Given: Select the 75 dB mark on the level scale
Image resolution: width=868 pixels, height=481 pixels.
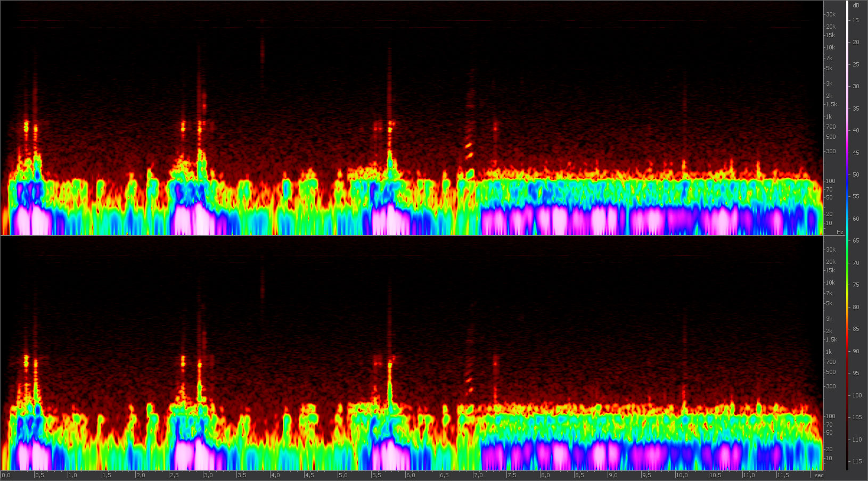Looking at the screenshot, I should pos(856,285).
